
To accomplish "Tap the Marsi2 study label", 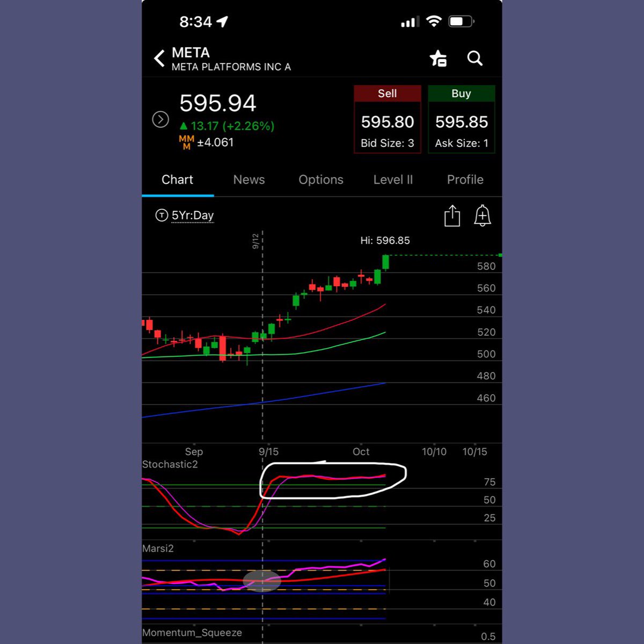I will point(158,548).
